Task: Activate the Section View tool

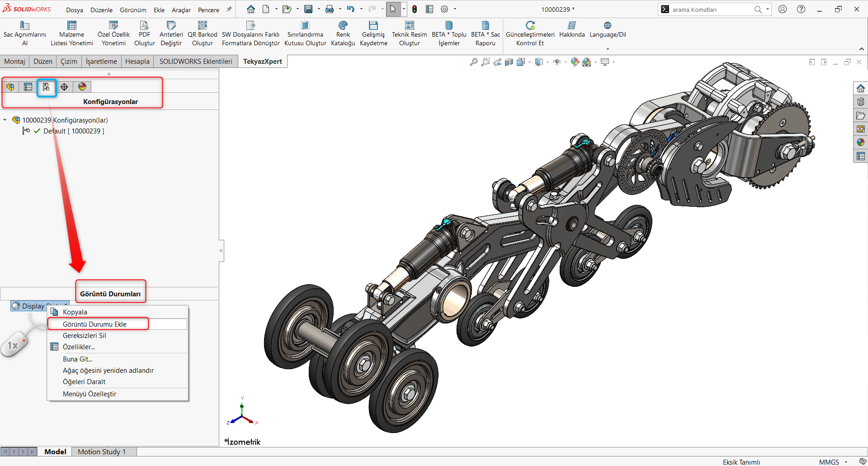Action: coord(509,62)
